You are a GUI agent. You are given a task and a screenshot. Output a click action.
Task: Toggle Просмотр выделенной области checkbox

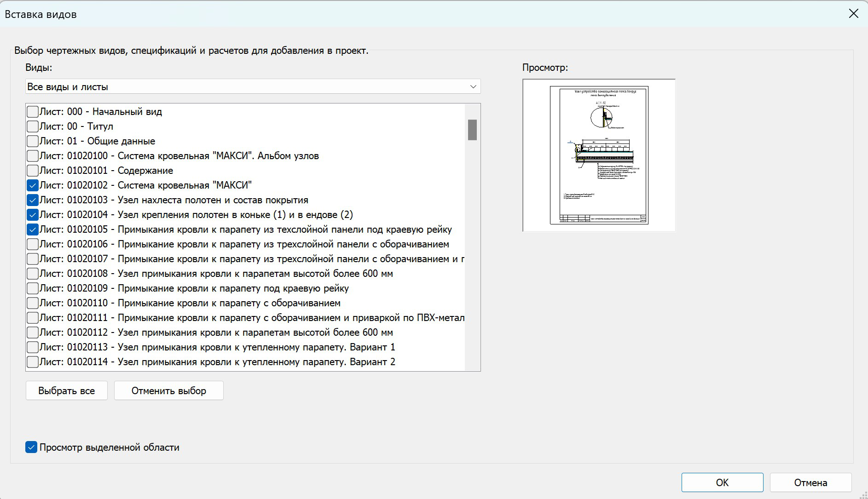(31, 447)
